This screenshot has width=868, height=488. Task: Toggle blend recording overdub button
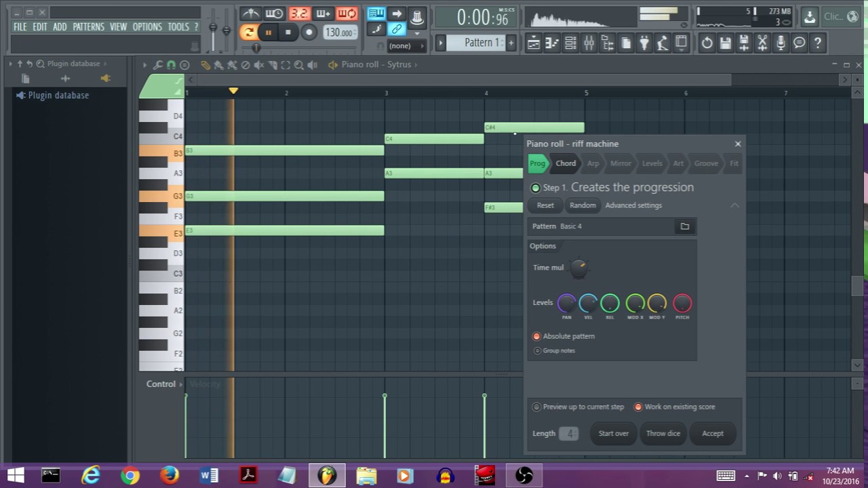point(323,14)
